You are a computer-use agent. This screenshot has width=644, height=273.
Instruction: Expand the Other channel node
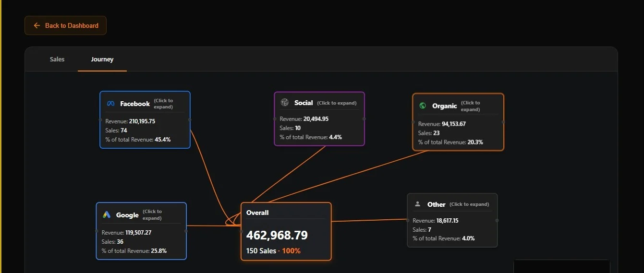452,220
